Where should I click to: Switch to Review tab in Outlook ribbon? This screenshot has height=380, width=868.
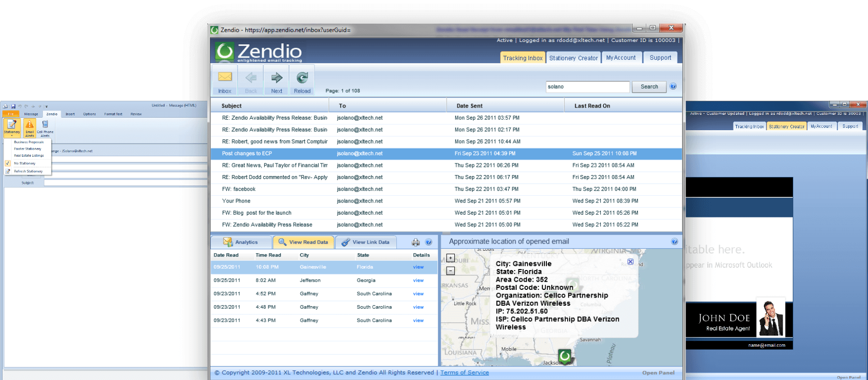pyautogui.click(x=136, y=114)
